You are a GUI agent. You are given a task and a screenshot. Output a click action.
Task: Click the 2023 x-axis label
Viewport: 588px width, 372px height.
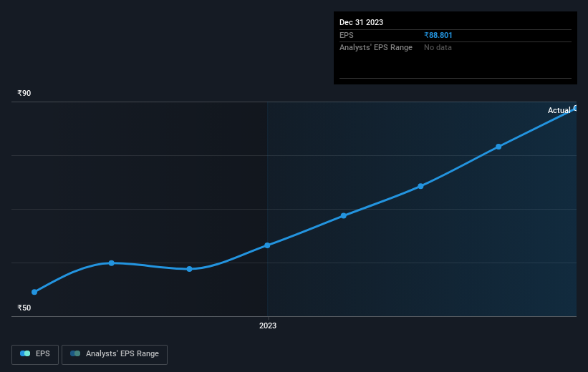coord(268,326)
